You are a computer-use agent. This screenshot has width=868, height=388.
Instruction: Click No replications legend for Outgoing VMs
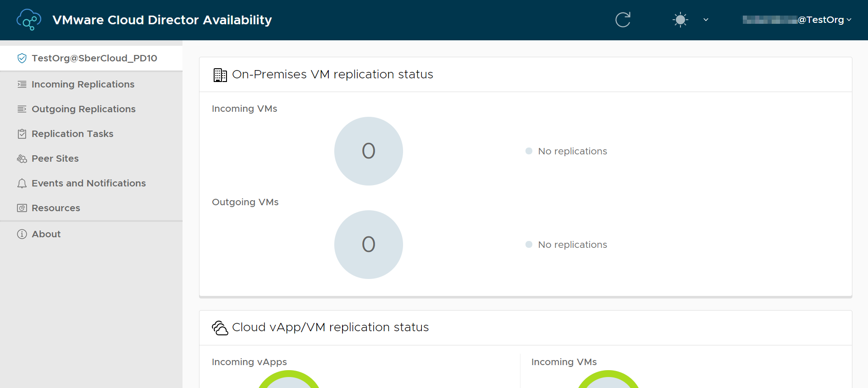pos(566,245)
